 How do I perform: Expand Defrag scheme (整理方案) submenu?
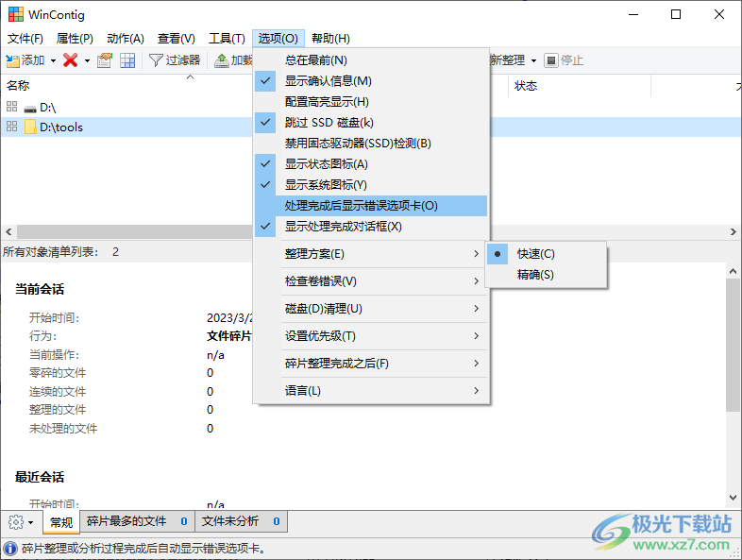tap(370, 254)
